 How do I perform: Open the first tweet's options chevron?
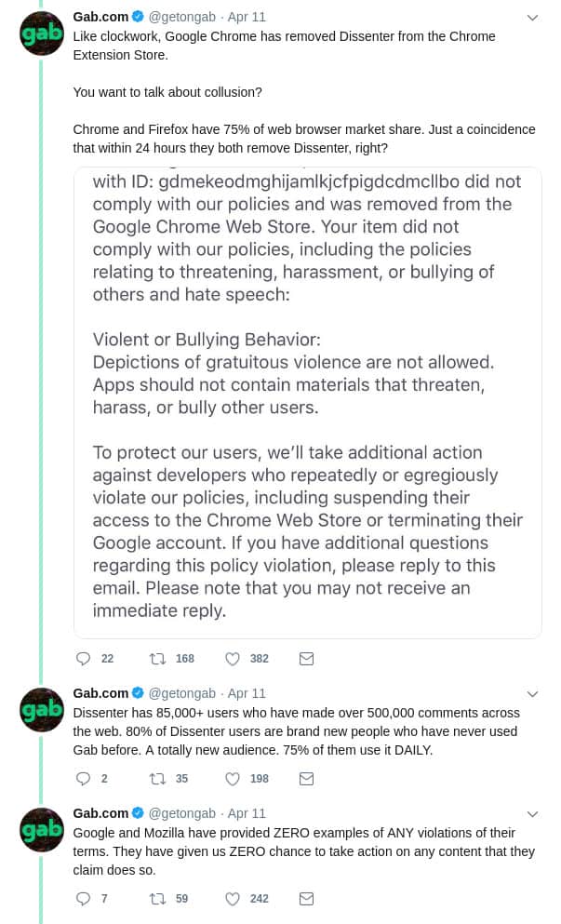[532, 18]
